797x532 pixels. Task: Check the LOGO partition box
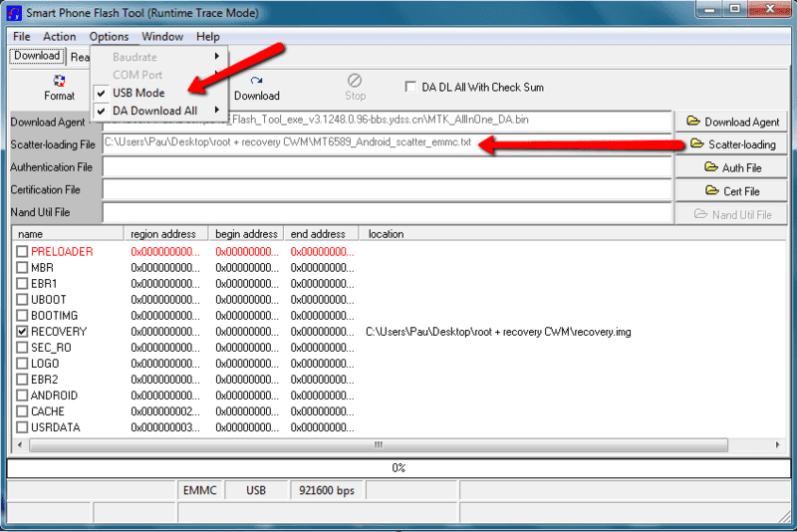tap(22, 364)
